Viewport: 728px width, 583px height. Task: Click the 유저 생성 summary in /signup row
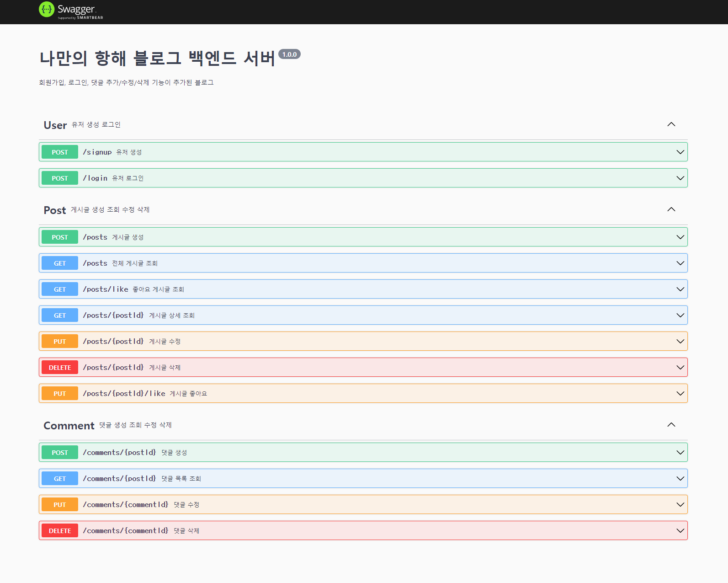point(129,152)
